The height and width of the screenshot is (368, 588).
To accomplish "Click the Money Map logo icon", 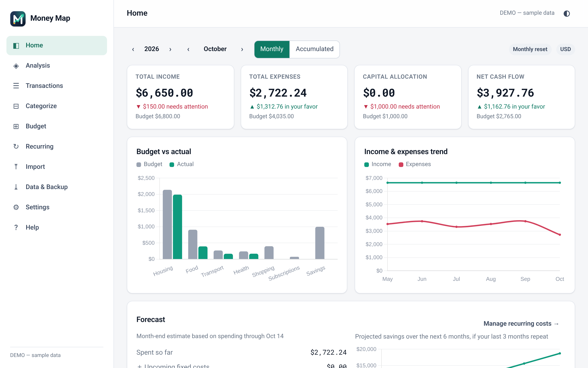I will [18, 18].
